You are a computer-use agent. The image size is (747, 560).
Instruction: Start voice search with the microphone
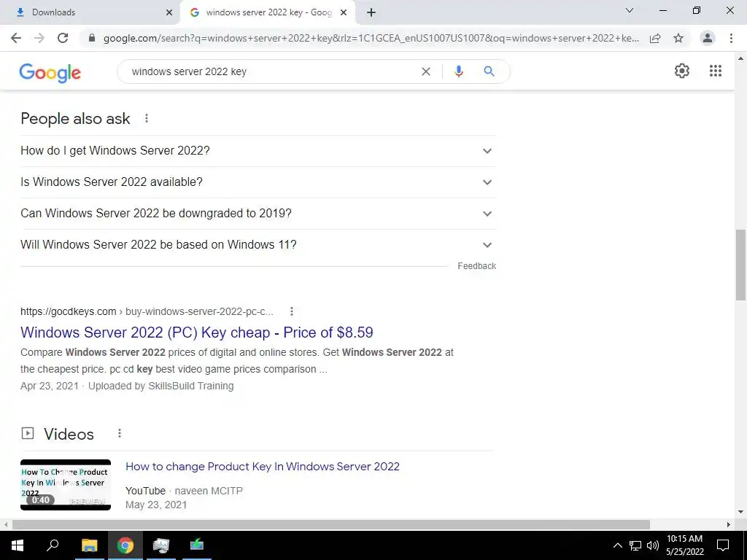(459, 71)
